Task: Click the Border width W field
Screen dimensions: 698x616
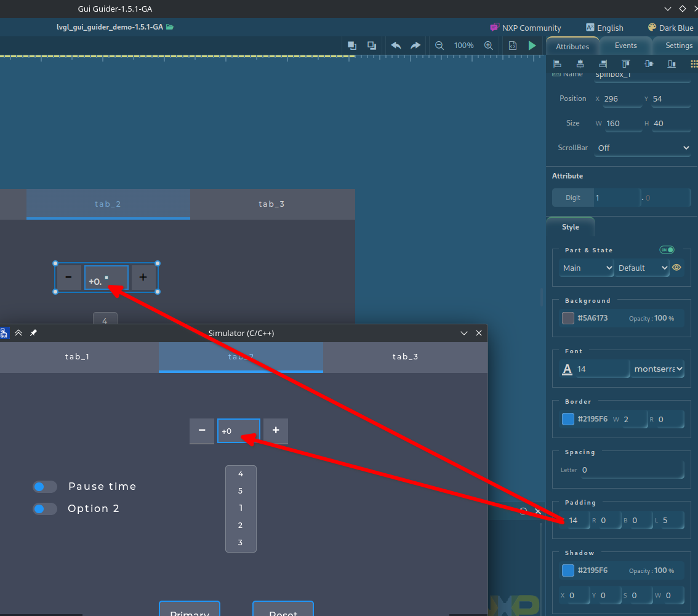Action: [x=635, y=419]
